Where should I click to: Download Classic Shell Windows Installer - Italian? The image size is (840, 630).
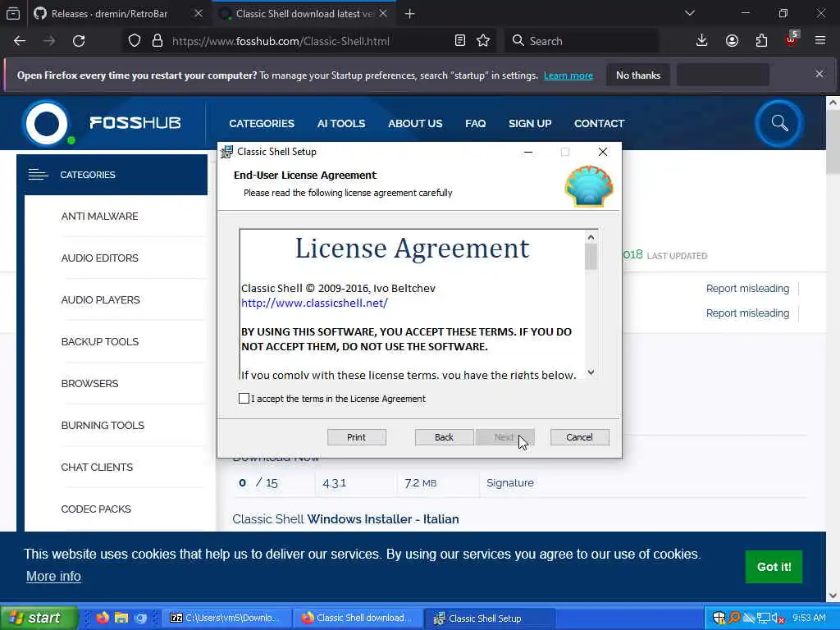(x=345, y=519)
